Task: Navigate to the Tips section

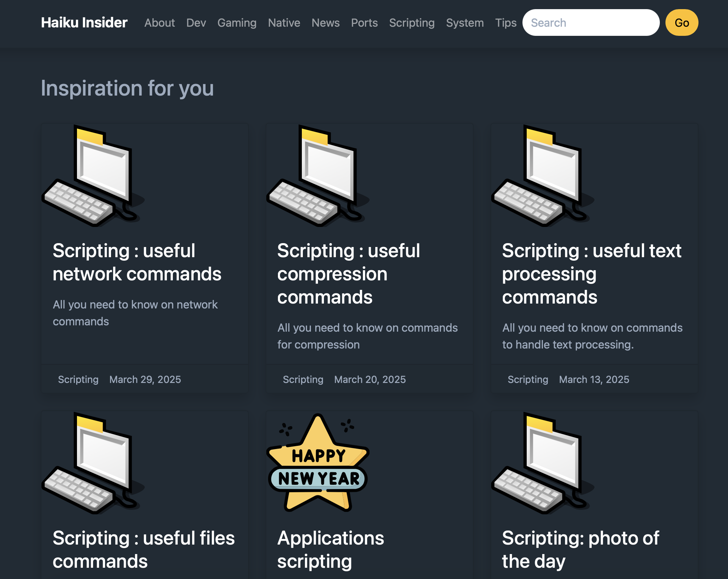Action: tap(506, 23)
